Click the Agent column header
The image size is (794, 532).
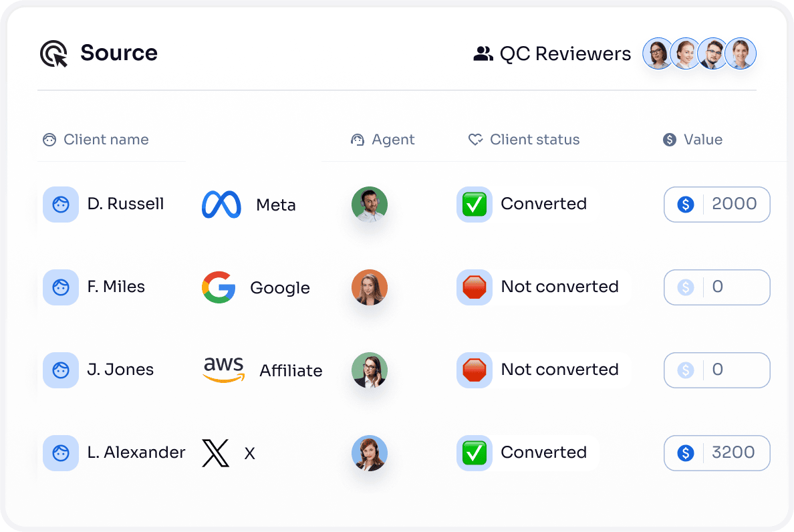[392, 140]
